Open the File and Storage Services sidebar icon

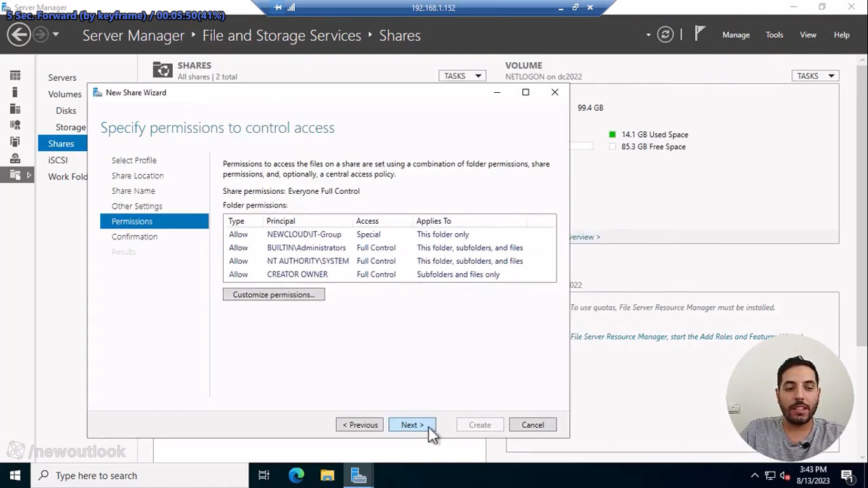tap(15, 175)
